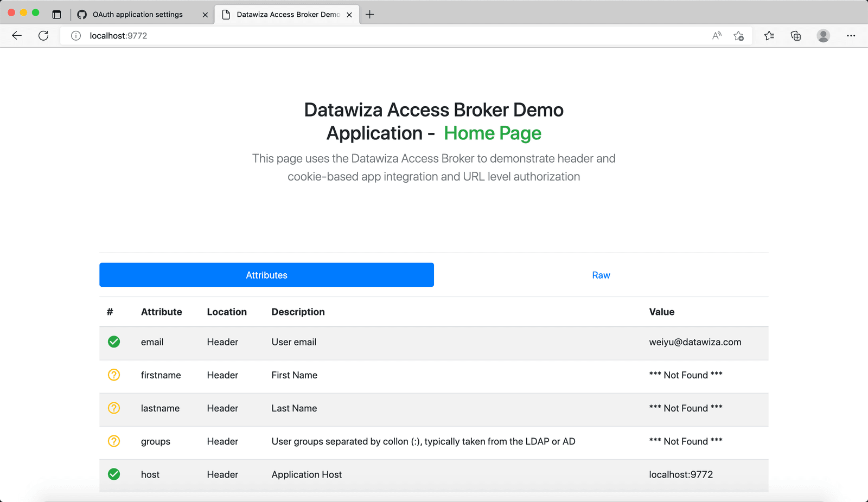Click Not Found value in lastname row
Screen dimensions: 868x502
click(x=686, y=408)
